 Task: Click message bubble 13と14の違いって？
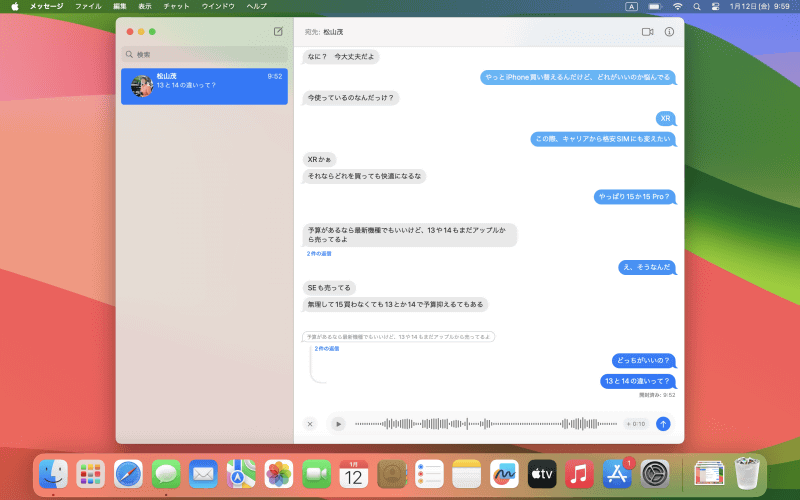click(637, 381)
